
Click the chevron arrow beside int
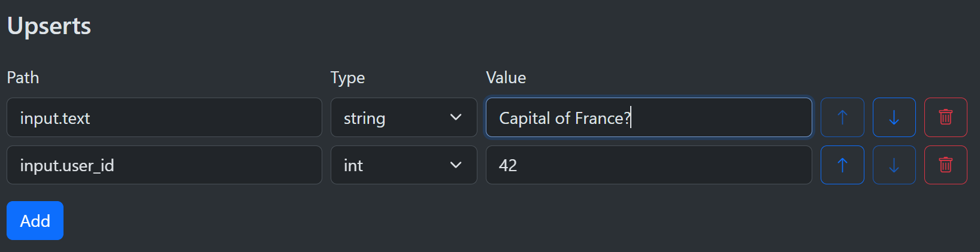[456, 165]
